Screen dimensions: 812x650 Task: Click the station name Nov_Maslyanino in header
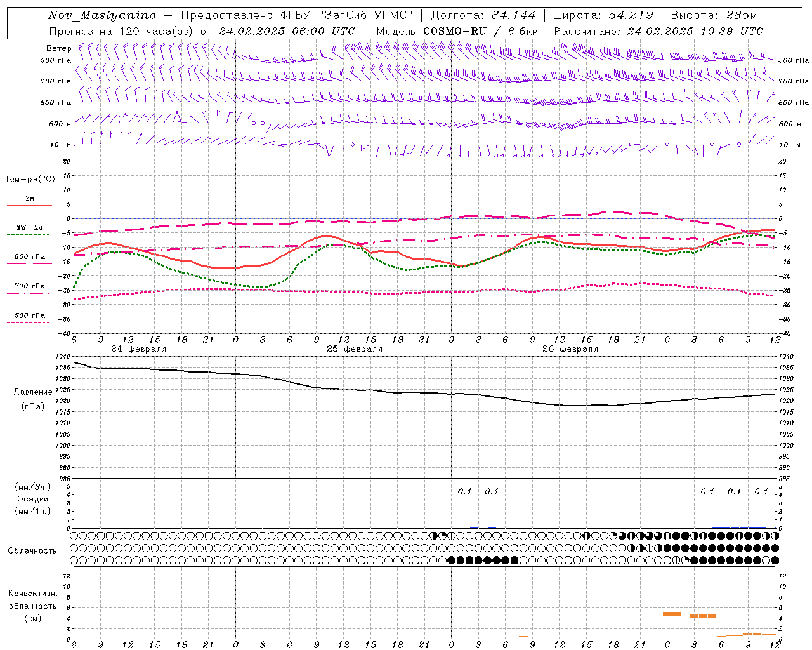click(102, 15)
